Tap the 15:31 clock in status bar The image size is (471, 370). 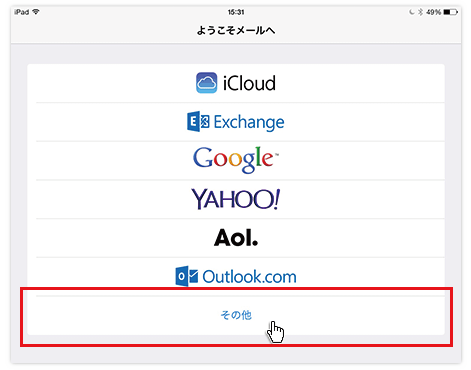pyautogui.click(x=236, y=12)
